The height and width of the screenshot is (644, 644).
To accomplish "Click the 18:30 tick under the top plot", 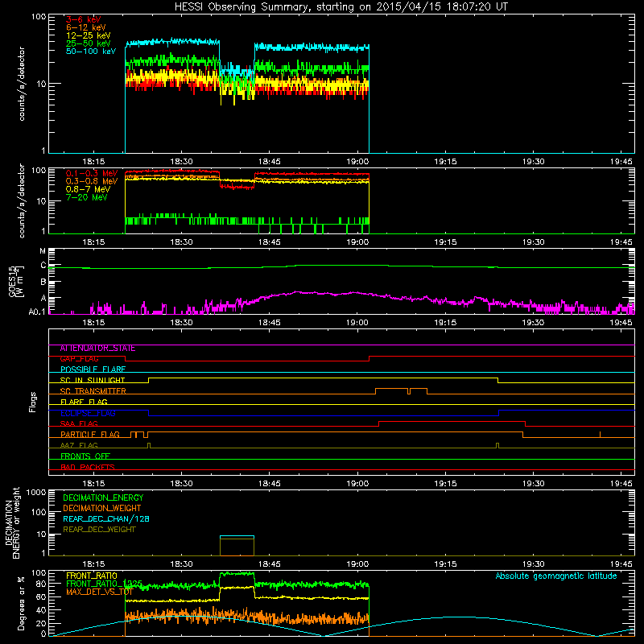I will 181,162.
